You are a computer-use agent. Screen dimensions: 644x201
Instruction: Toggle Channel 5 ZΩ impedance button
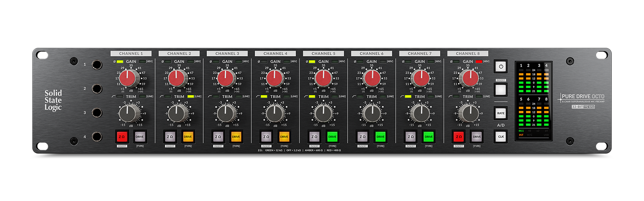[314, 137]
